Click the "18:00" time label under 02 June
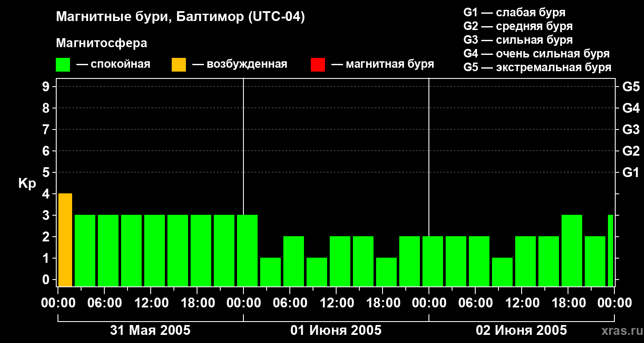The height and width of the screenshot is (343, 644). click(x=569, y=303)
